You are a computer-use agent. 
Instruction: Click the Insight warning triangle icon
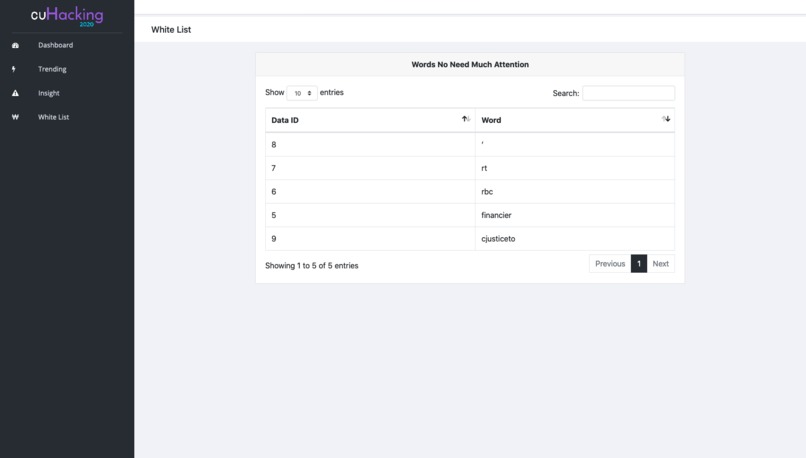click(x=15, y=93)
